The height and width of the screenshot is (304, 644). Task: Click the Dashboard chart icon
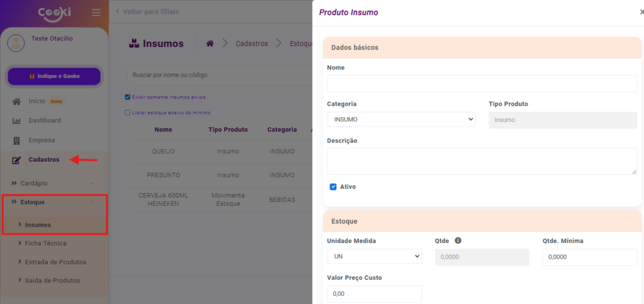pos(17,121)
